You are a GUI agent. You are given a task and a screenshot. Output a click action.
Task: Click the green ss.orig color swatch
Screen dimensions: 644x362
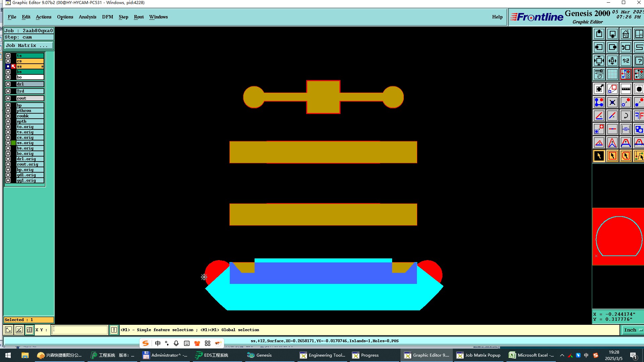coord(13,143)
